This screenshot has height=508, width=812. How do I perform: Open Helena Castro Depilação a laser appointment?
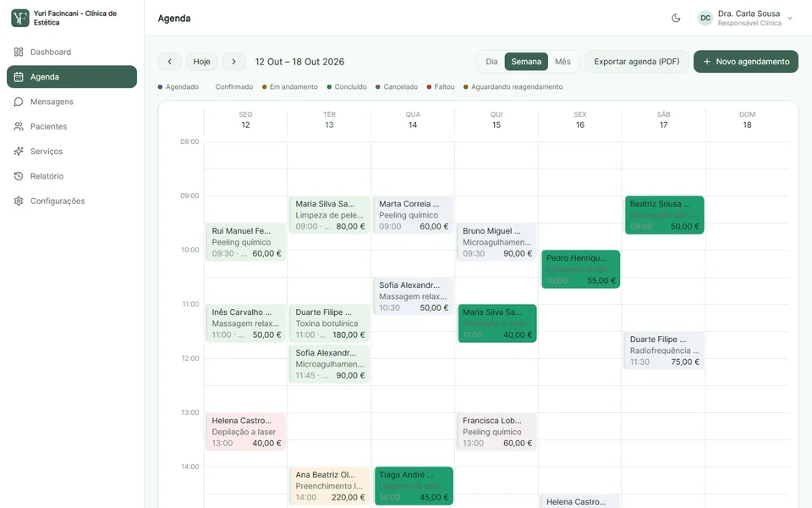[x=246, y=432]
